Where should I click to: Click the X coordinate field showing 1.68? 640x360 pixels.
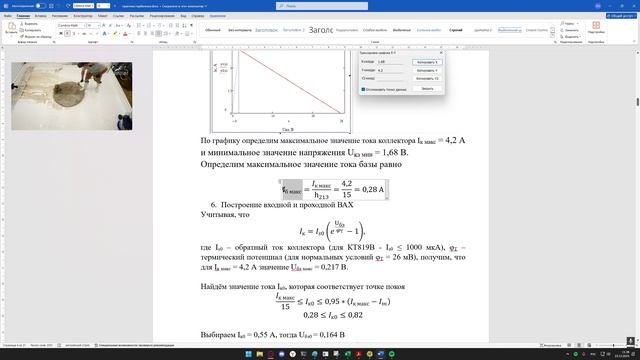390,62
